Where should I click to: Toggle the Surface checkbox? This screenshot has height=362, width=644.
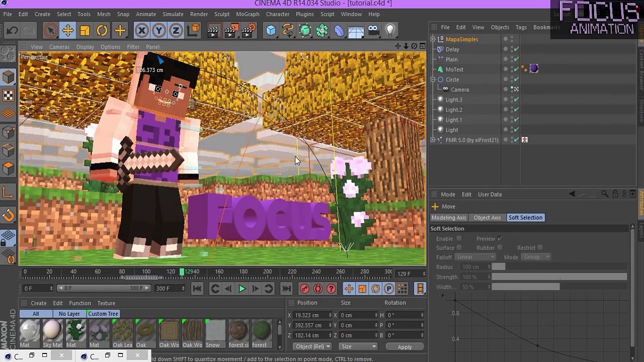coord(459,248)
